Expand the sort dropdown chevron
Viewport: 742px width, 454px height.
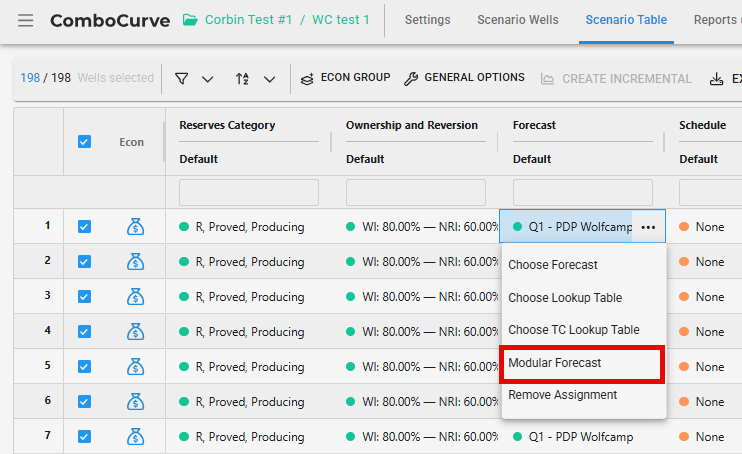(x=270, y=79)
